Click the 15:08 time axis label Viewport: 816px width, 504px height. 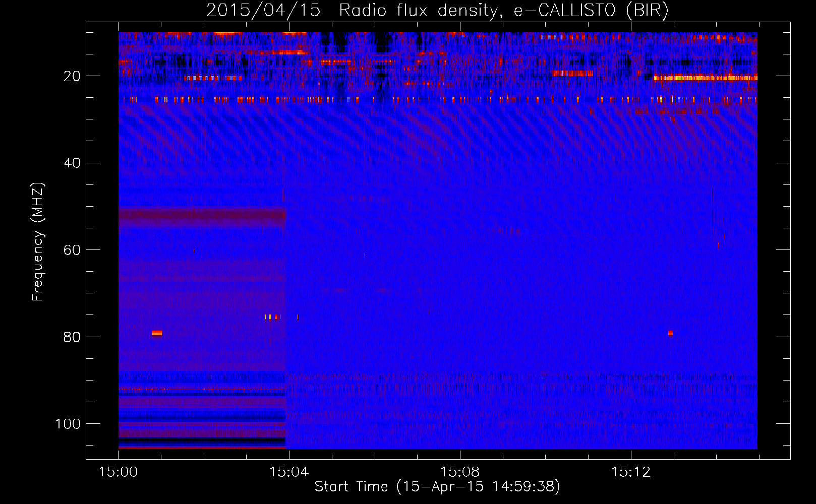coord(460,472)
